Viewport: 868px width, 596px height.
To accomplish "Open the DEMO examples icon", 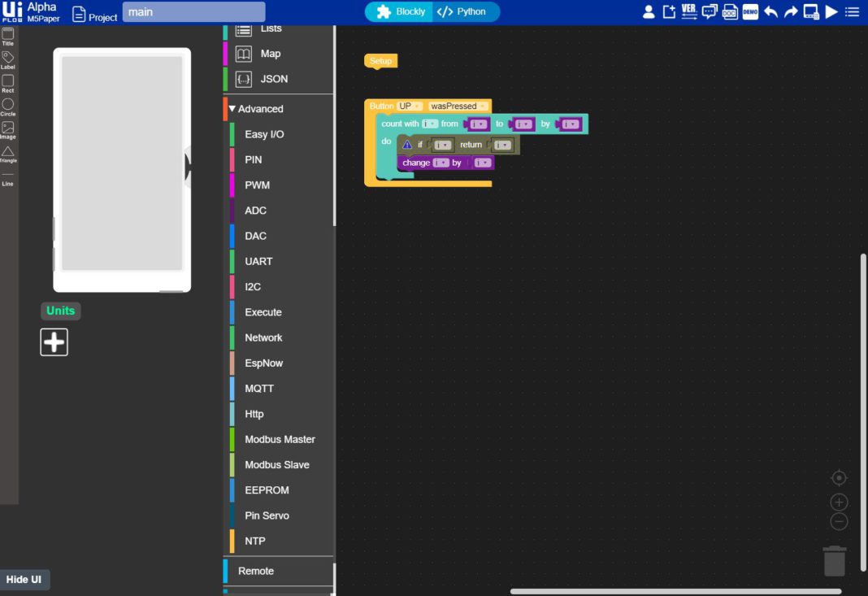I will (x=749, y=11).
